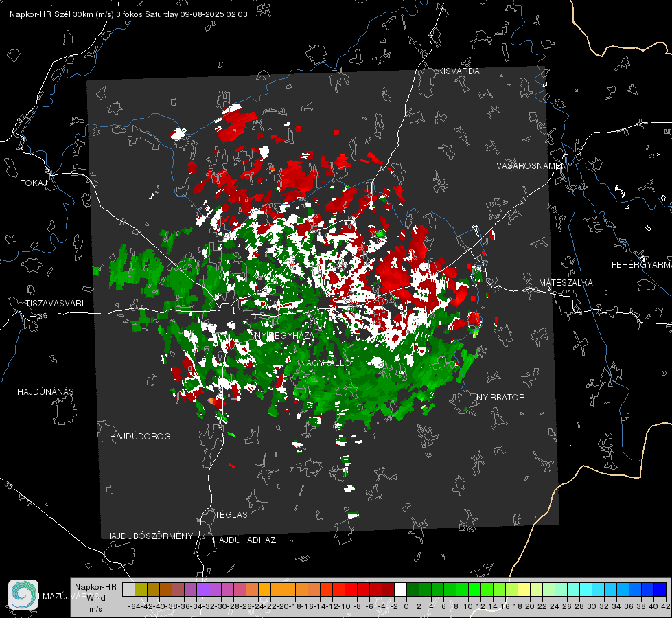Click the TOKAJ town label
Image resolution: width=672 pixels, height=618 pixels.
[x=34, y=183]
